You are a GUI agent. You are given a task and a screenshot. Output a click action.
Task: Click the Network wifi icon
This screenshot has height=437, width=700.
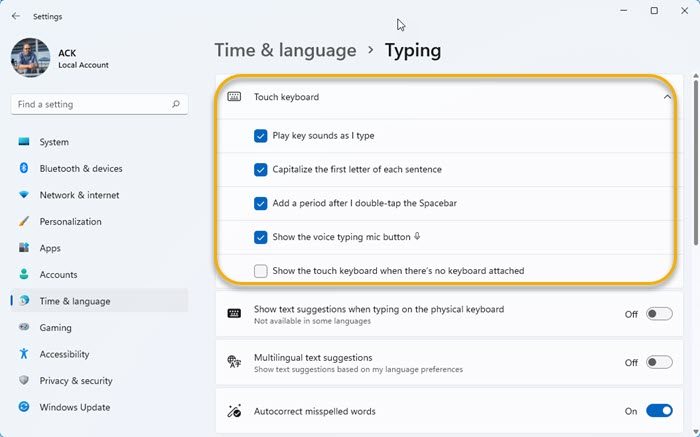(24, 195)
